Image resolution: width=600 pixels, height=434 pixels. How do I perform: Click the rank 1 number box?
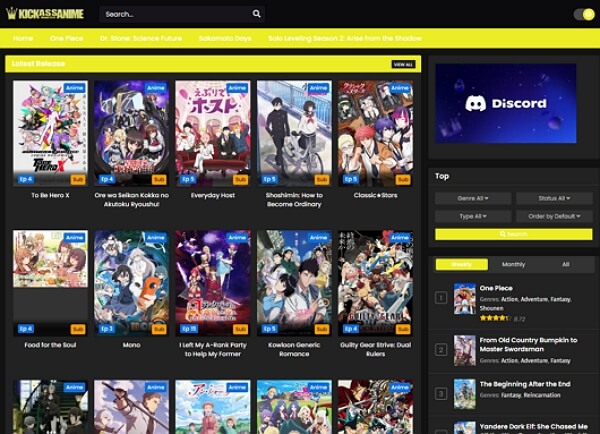(441, 298)
